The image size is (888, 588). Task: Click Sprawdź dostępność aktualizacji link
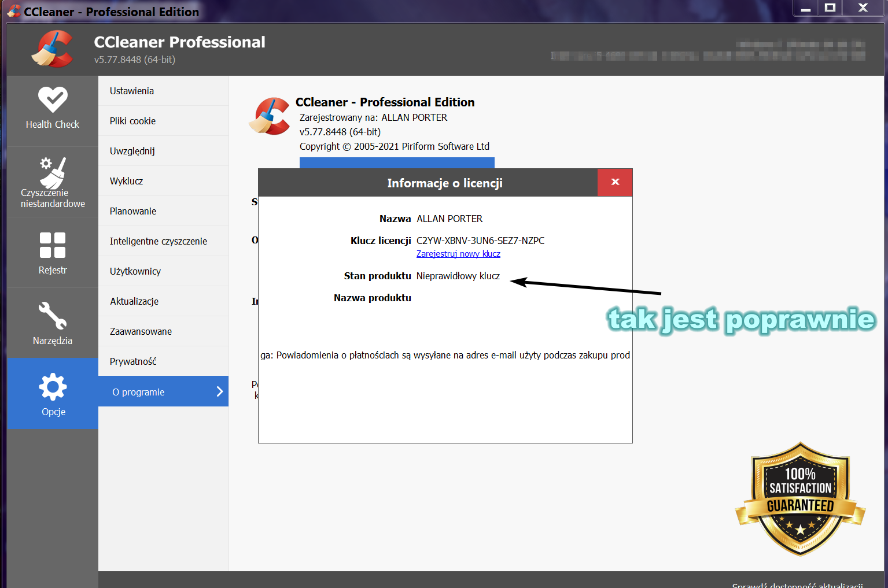point(798,585)
